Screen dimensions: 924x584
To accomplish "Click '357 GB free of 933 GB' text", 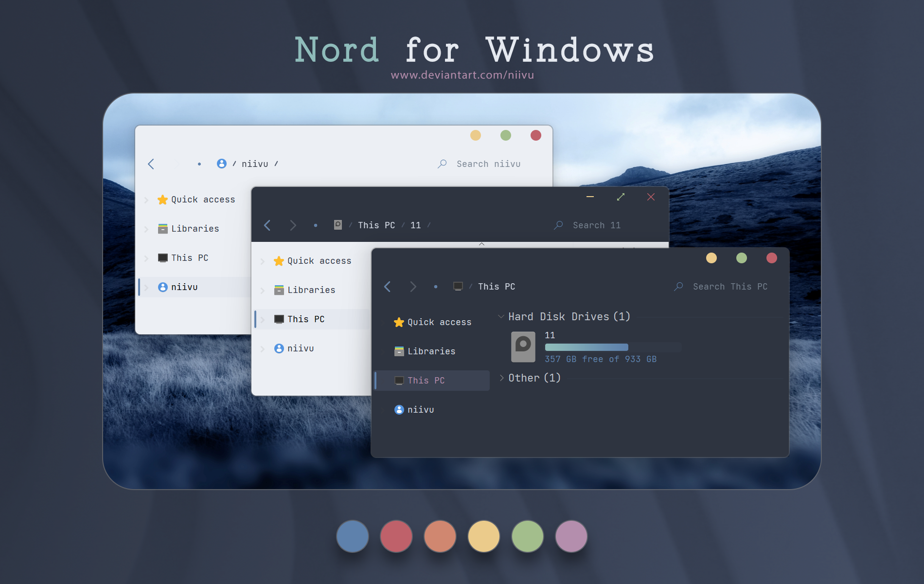I will [x=601, y=359].
